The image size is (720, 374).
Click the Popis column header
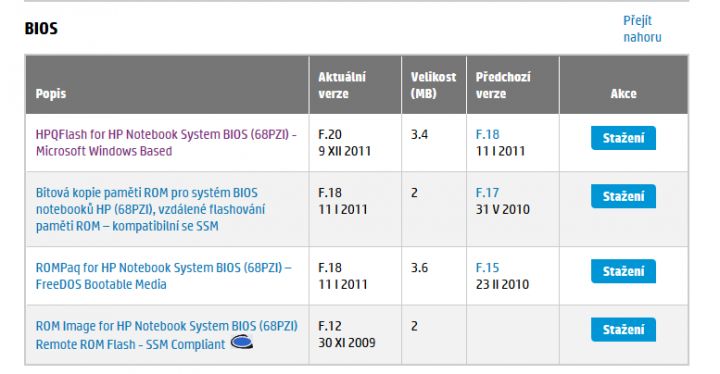coord(51,93)
